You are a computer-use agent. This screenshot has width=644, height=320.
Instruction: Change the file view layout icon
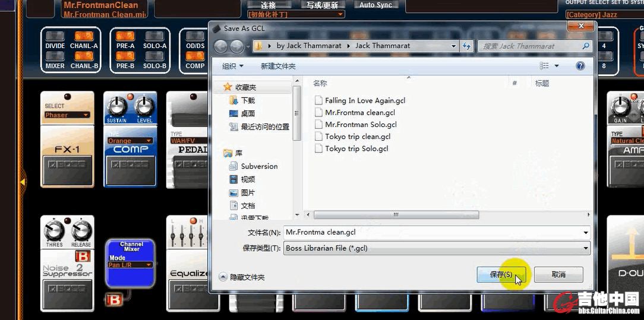pyautogui.click(x=544, y=66)
